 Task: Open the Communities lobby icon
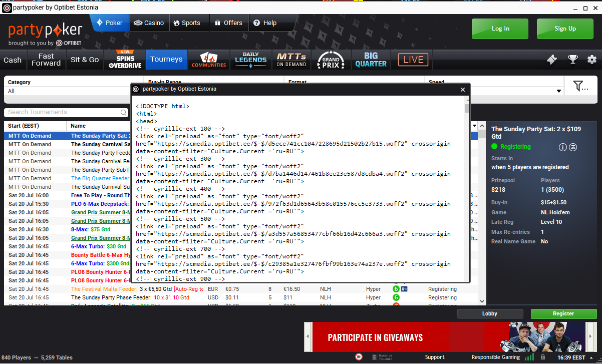209,60
